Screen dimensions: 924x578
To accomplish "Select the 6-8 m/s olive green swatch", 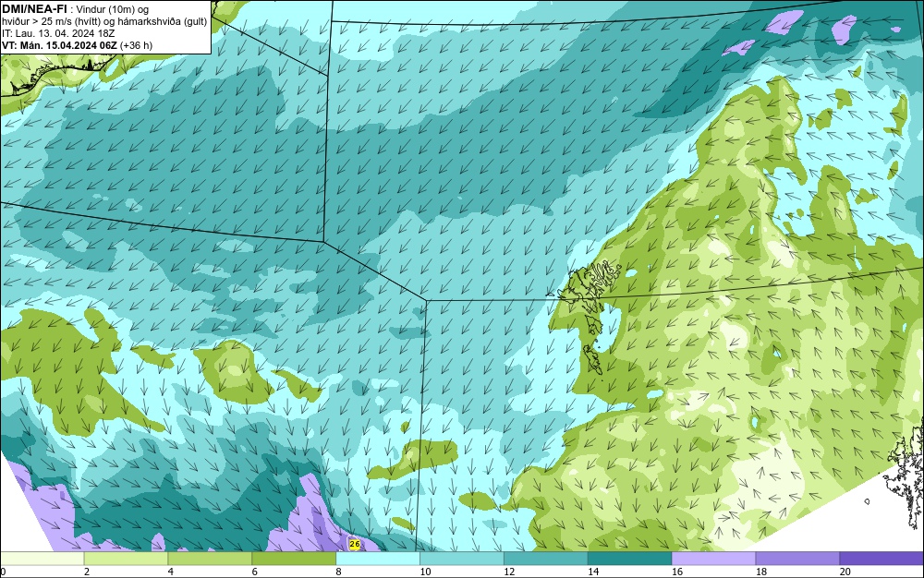I will point(294,559).
